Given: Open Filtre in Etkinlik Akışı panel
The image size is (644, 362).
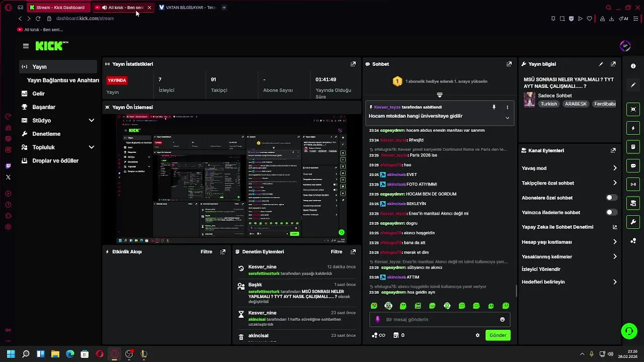Looking at the screenshot, I should point(206,251).
